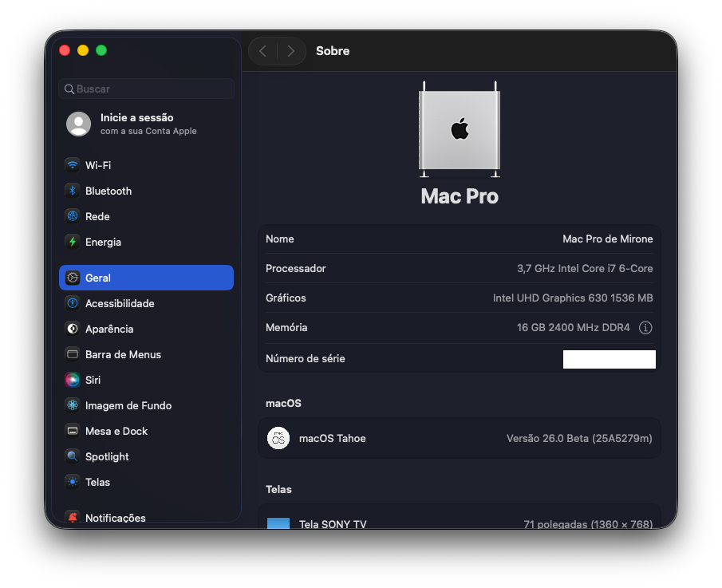Open the Aparência icon
The image size is (722, 588).
(x=73, y=329)
